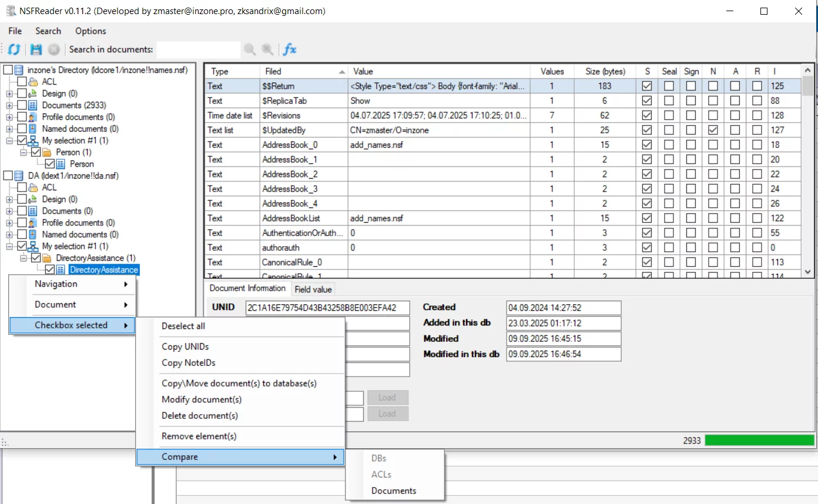Click the refresh icon in the toolbar
The image size is (818, 504).
point(14,50)
